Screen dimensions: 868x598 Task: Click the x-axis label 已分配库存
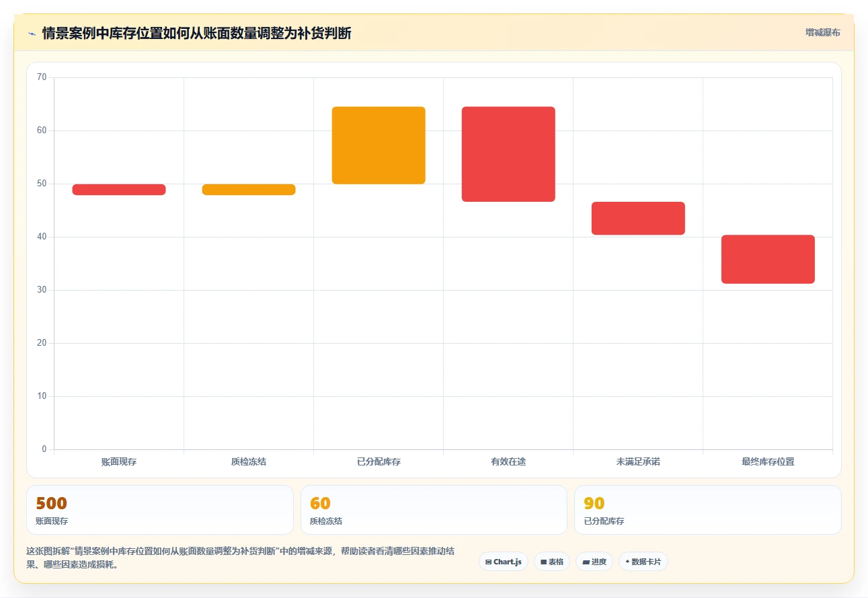point(379,462)
